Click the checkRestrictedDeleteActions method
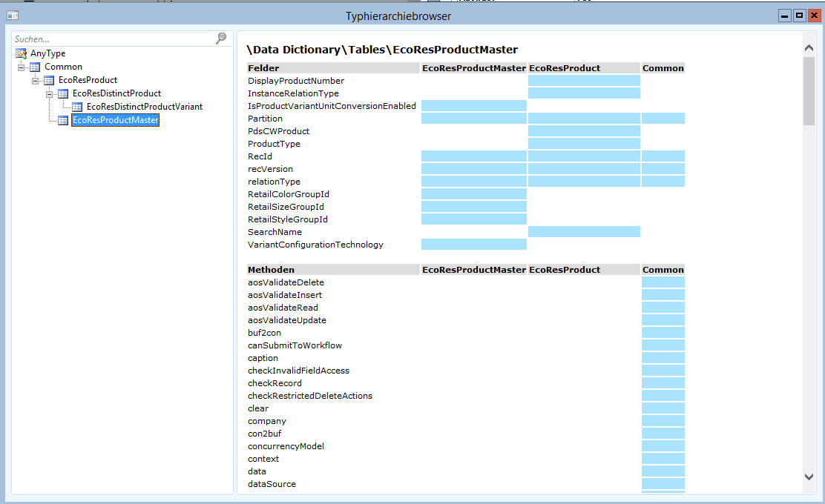Screen dimensions: 825x504 pyautogui.click(x=310, y=397)
